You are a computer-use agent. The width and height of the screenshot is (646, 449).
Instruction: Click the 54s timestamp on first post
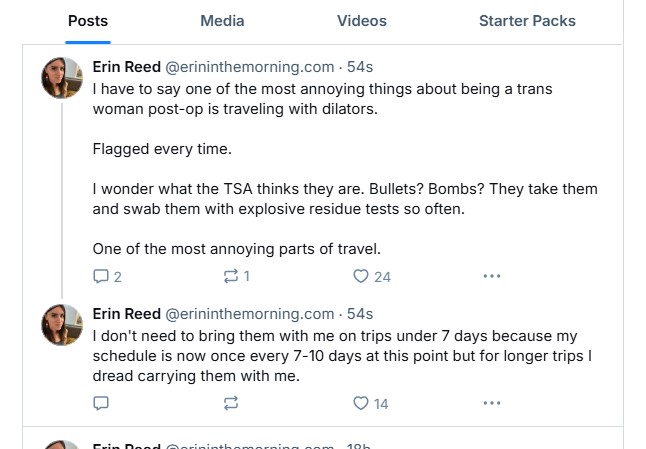click(x=360, y=67)
